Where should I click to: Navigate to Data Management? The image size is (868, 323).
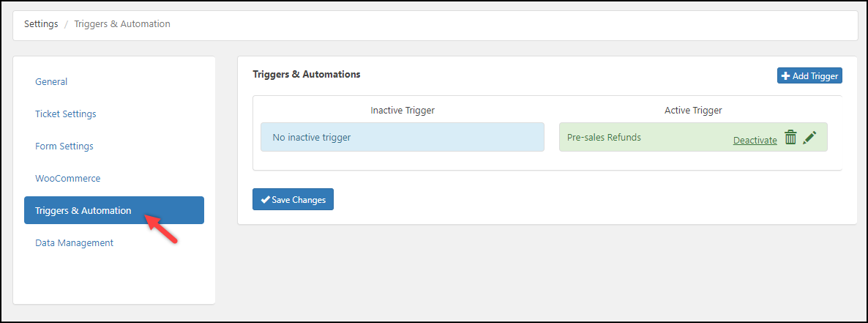(75, 243)
